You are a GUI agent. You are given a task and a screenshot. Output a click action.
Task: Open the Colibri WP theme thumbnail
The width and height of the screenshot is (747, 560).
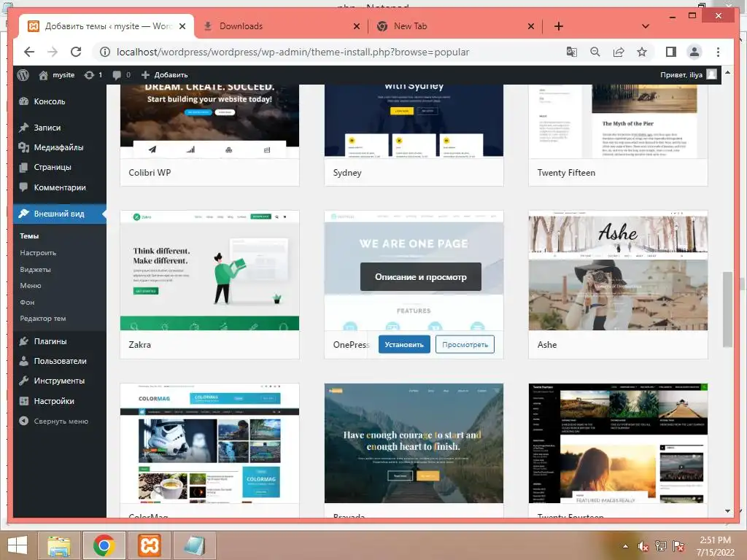209,121
